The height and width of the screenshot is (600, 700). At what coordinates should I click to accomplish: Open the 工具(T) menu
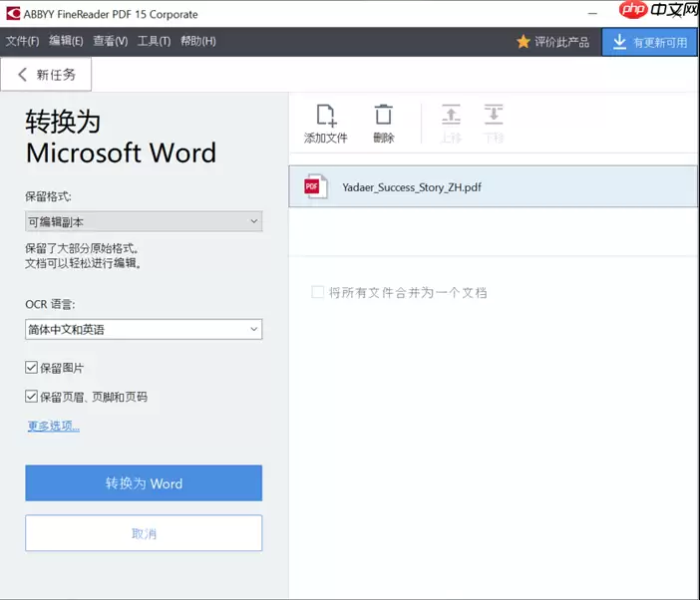point(154,41)
